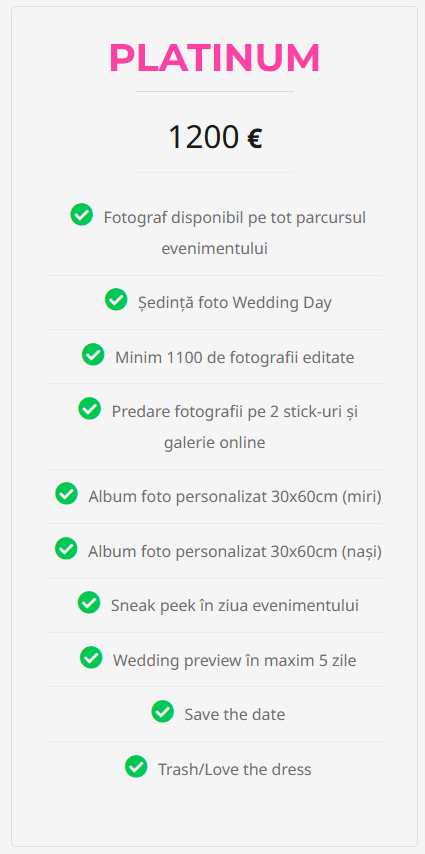Viewport: 425px width, 854px height.
Task: Click the Minim 1100 de fotografii editate text
Action: coord(235,357)
